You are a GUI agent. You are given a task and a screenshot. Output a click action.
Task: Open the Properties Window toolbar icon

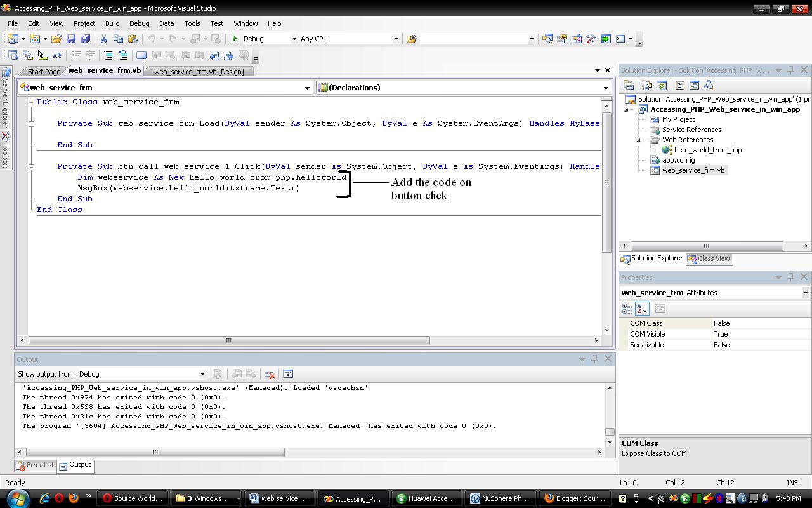click(562, 39)
